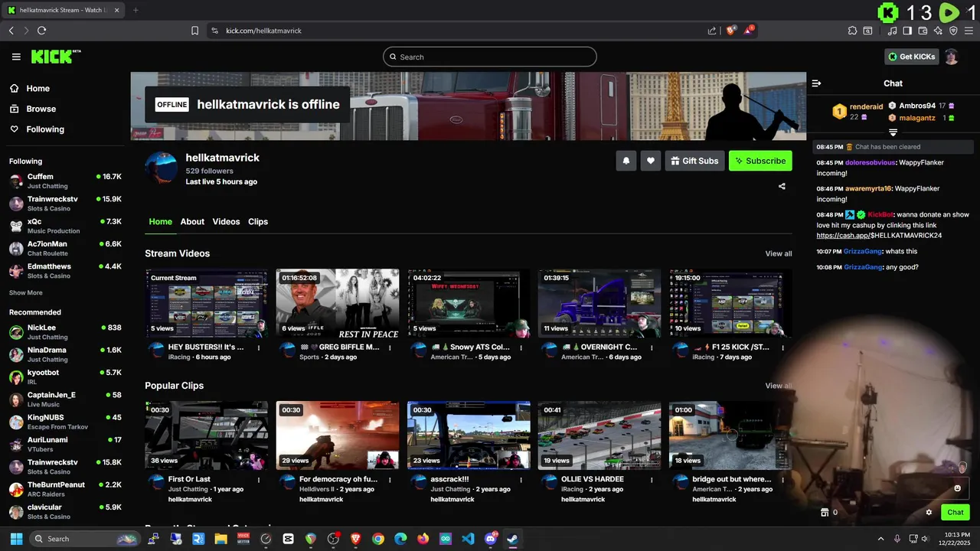Image resolution: width=980 pixels, height=551 pixels.
Task: Click Gift Subs button
Action: (x=694, y=161)
